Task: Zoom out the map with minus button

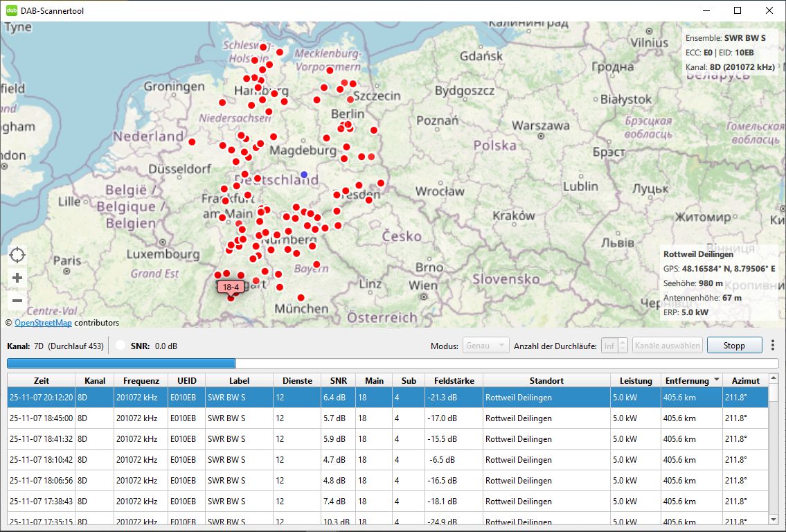Action: click(x=17, y=301)
